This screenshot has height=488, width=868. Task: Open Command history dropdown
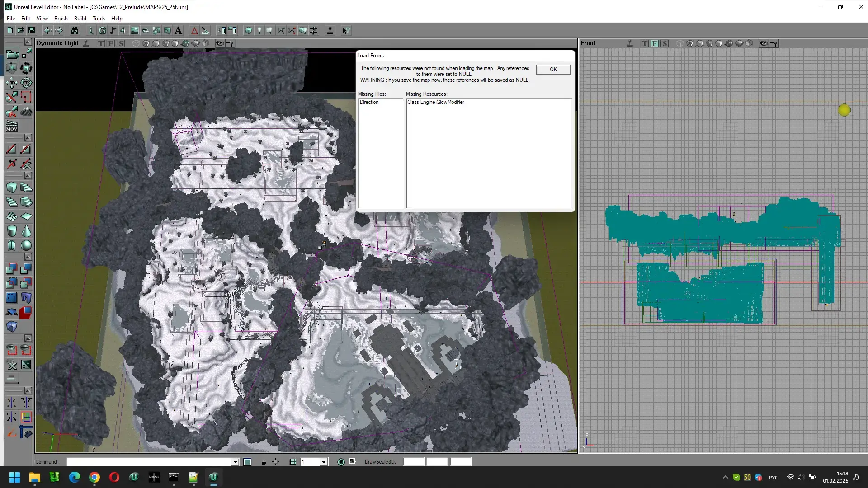(235, 462)
